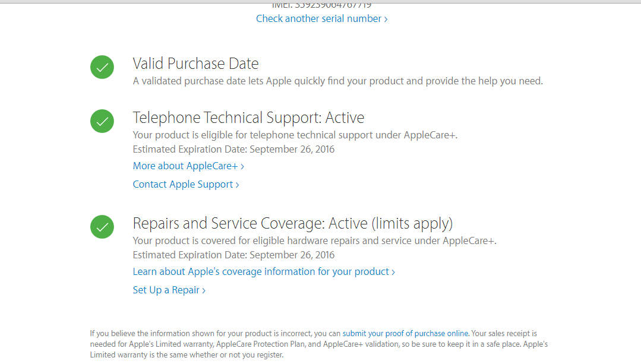Screen dimensions: 641x364
Task: Open the Check another serial number link
Action: click(322, 18)
